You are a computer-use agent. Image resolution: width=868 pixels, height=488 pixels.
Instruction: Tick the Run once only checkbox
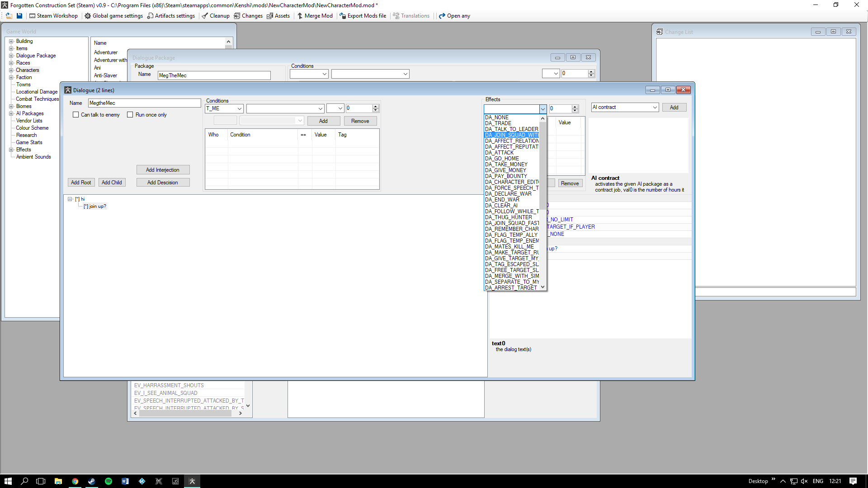[x=130, y=115]
